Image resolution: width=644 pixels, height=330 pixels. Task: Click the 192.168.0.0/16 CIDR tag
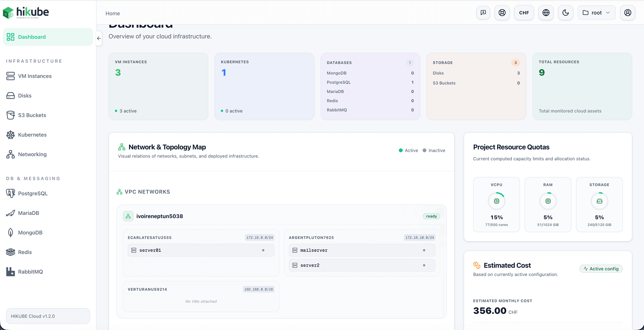pyautogui.click(x=258, y=289)
